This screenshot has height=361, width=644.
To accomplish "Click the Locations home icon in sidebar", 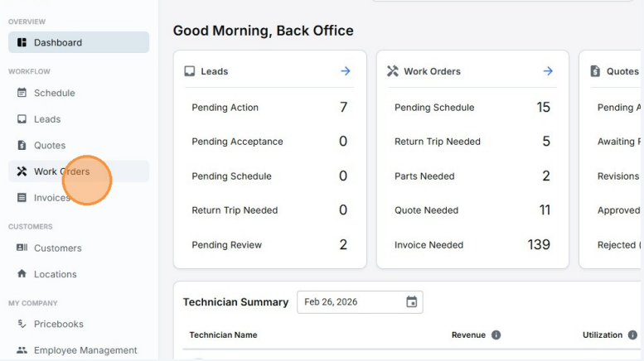I will pos(22,274).
